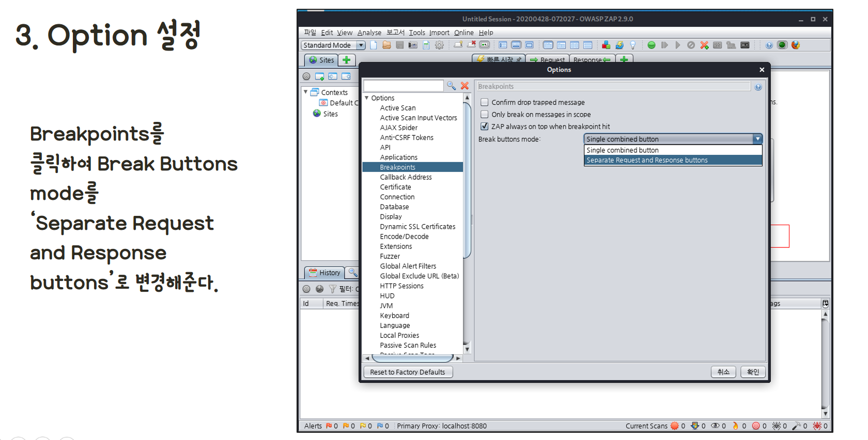
Task: Select Dynamic SSL Certificates tree item
Action: tap(417, 227)
